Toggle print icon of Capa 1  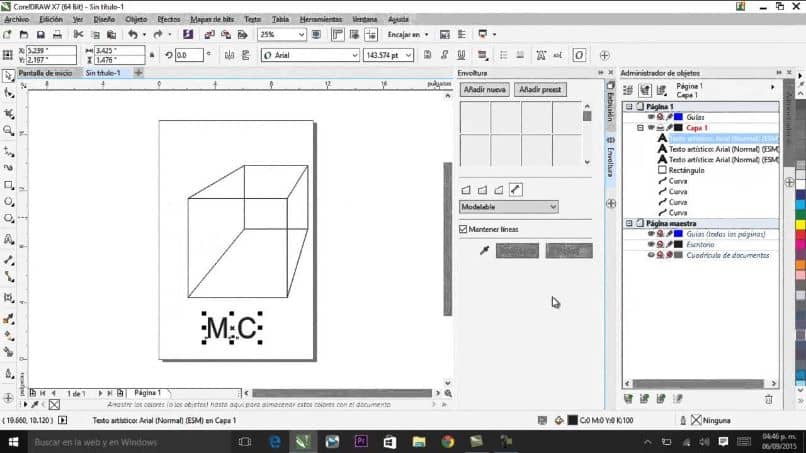point(660,128)
